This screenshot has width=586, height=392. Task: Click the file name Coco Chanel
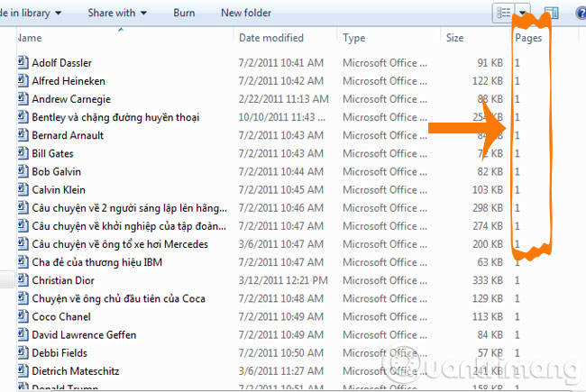coord(61,316)
